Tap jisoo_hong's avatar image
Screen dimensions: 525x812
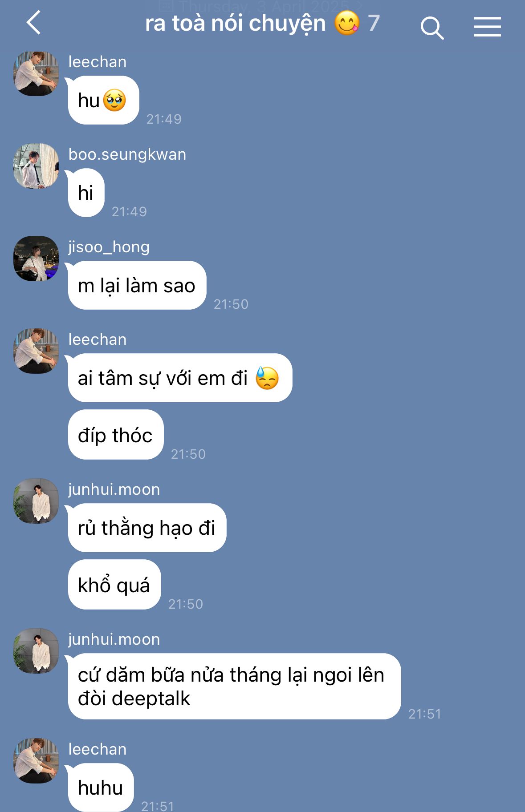pyautogui.click(x=36, y=259)
